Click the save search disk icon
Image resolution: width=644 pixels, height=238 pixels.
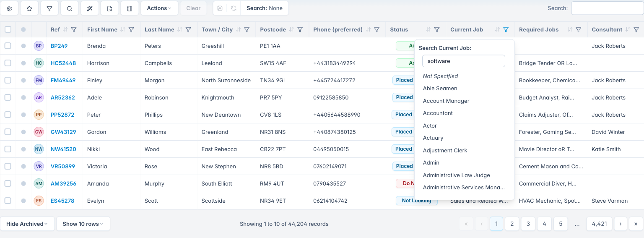tap(220, 8)
